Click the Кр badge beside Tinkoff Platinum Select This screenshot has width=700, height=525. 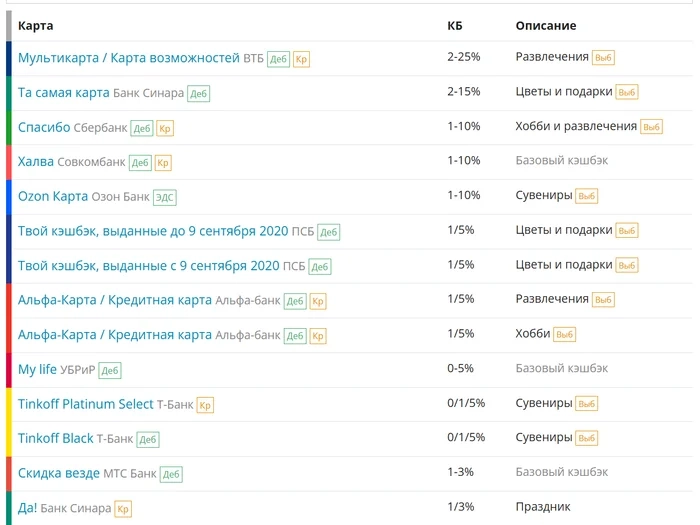pyautogui.click(x=205, y=405)
